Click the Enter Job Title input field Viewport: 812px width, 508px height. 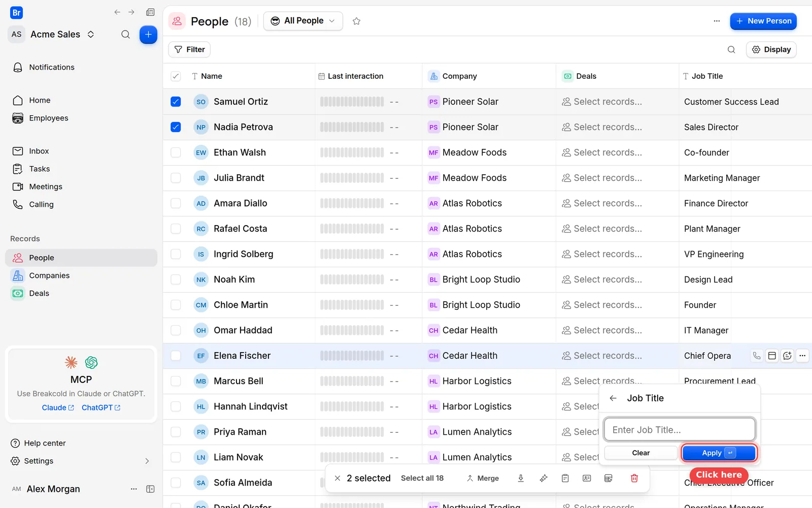[x=680, y=430]
